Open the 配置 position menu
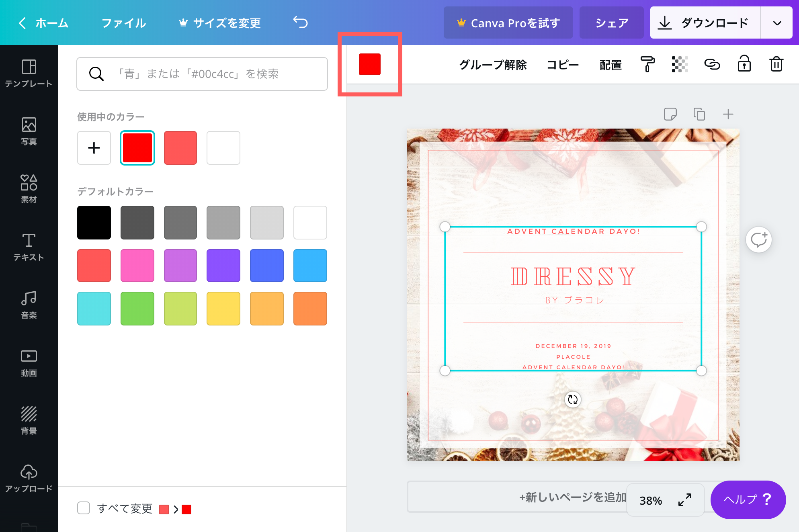The width and height of the screenshot is (799, 532). [610, 65]
